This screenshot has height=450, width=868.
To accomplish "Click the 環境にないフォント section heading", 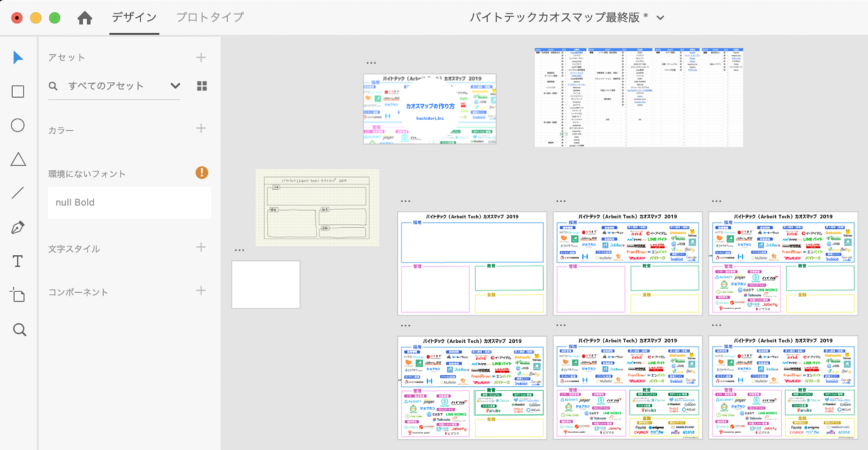I will pyautogui.click(x=87, y=174).
